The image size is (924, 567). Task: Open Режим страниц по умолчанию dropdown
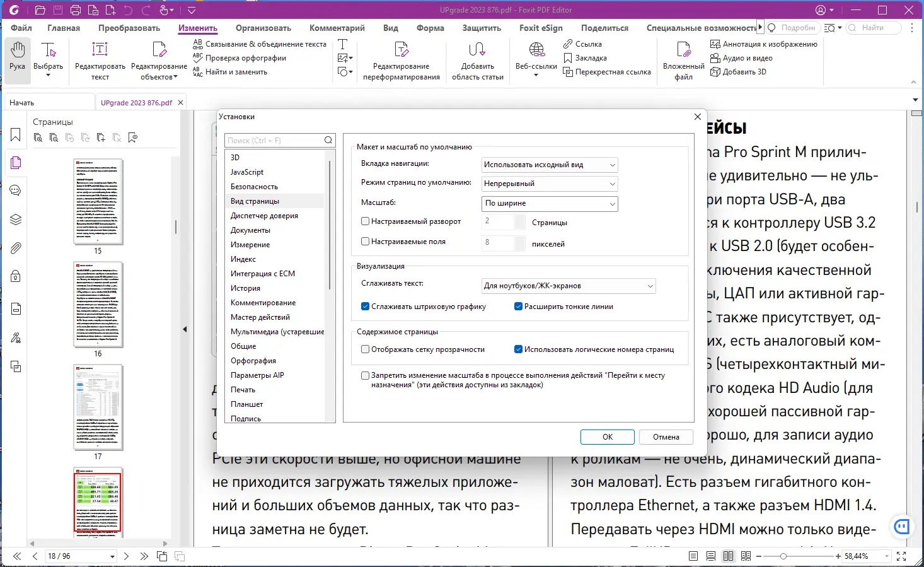tap(550, 184)
